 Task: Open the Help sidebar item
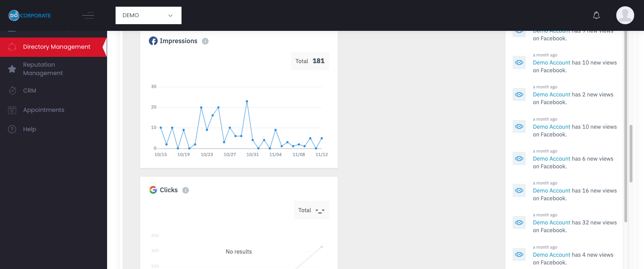coord(29,129)
